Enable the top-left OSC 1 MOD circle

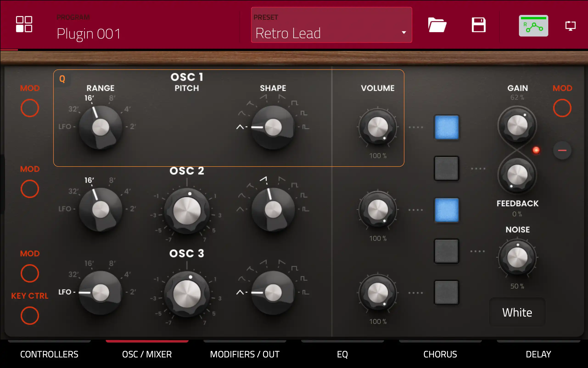click(x=30, y=108)
